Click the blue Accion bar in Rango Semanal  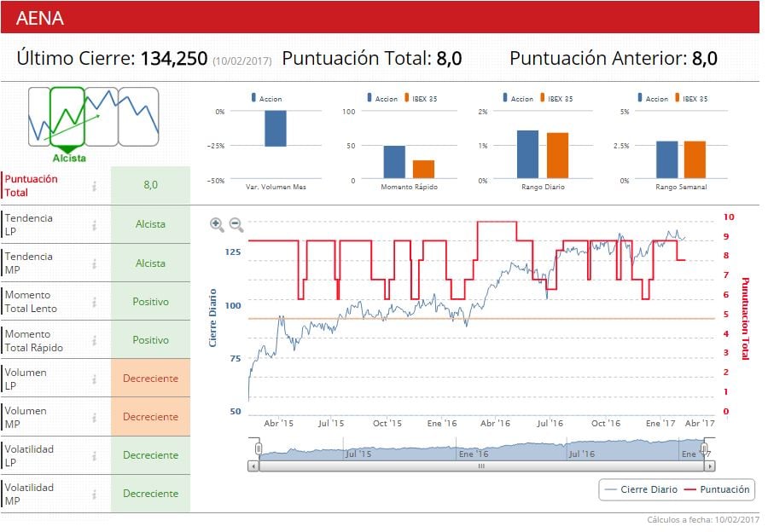pyautogui.click(x=667, y=159)
